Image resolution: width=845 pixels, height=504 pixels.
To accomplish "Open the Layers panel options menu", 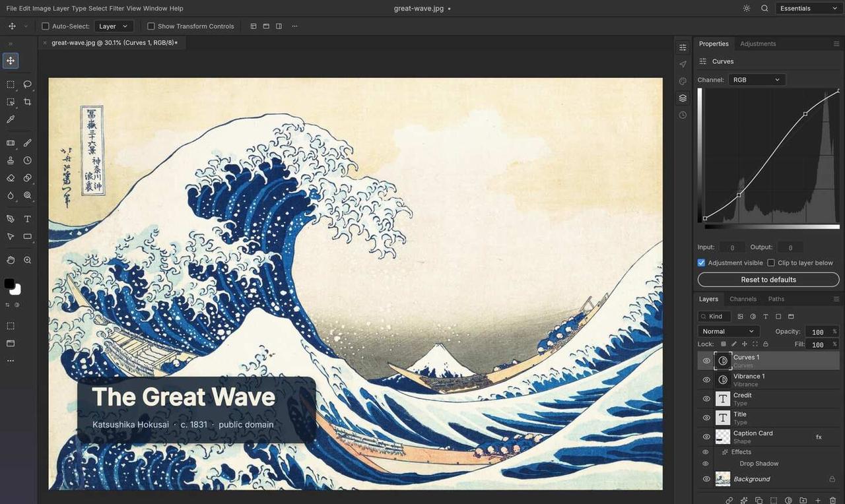I will 836,299.
